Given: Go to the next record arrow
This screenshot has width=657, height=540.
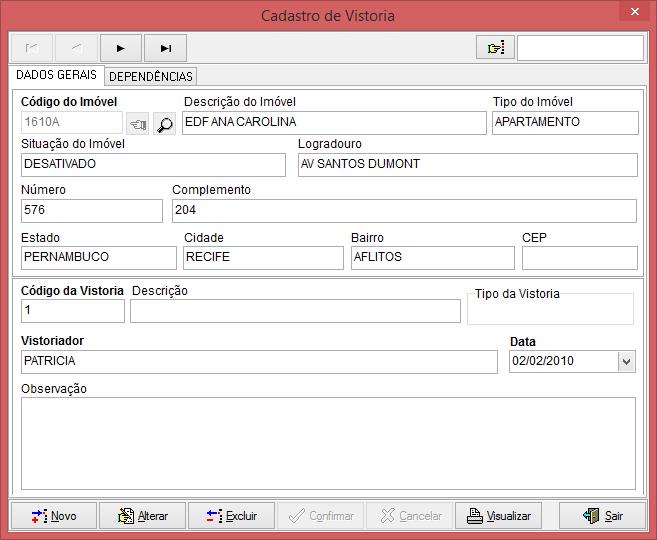Looking at the screenshot, I should click(x=121, y=48).
